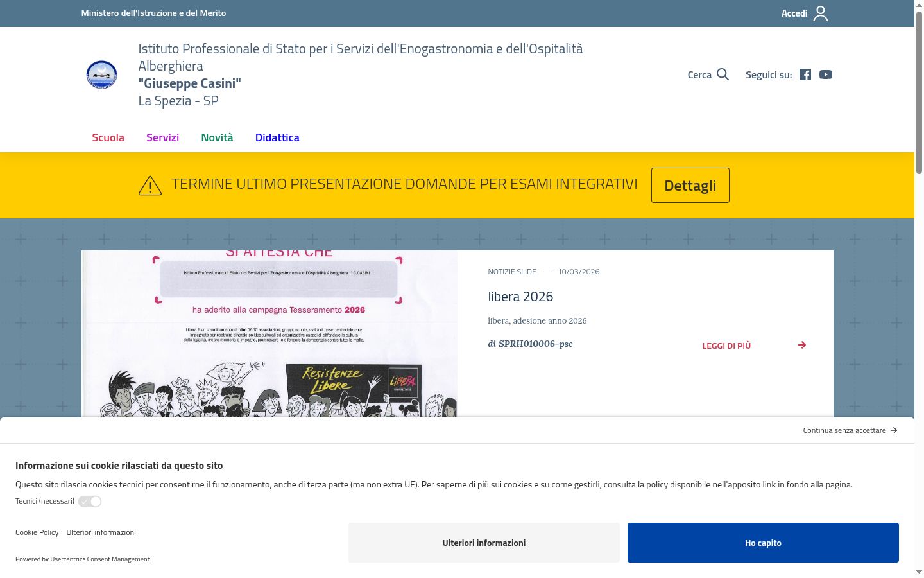The height and width of the screenshot is (578, 924).
Task: Click the warning triangle icon in yellow banner
Action: [x=150, y=185]
